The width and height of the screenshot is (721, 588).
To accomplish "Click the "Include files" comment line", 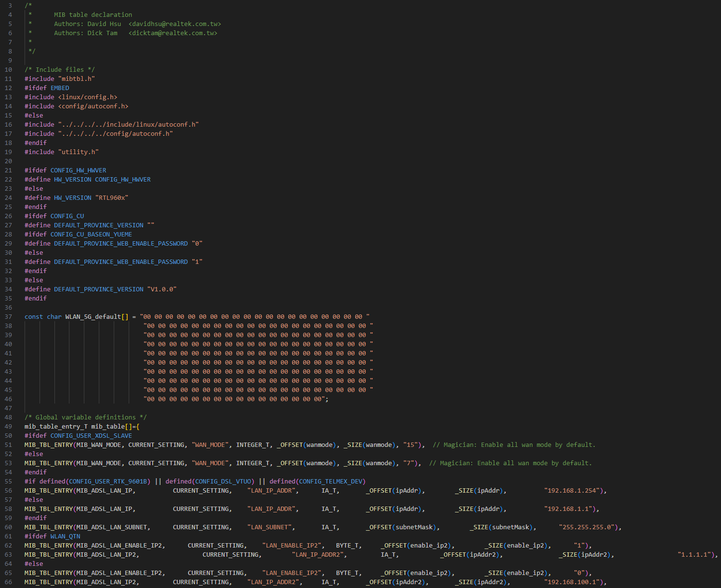I will click(x=60, y=69).
